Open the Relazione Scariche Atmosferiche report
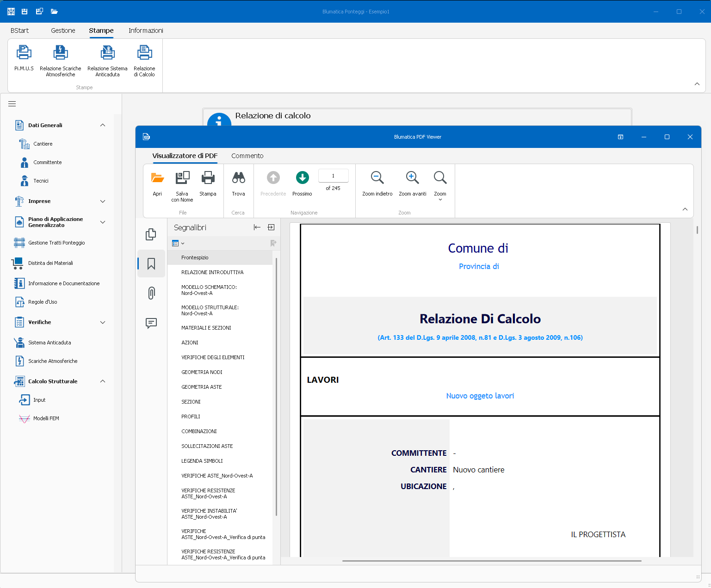Image resolution: width=711 pixels, height=588 pixels. 61,53
